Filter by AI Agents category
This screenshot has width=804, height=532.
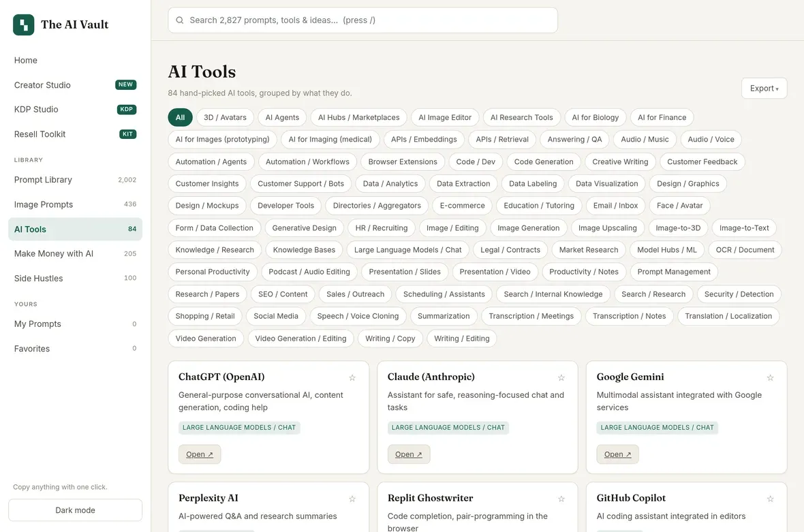282,117
